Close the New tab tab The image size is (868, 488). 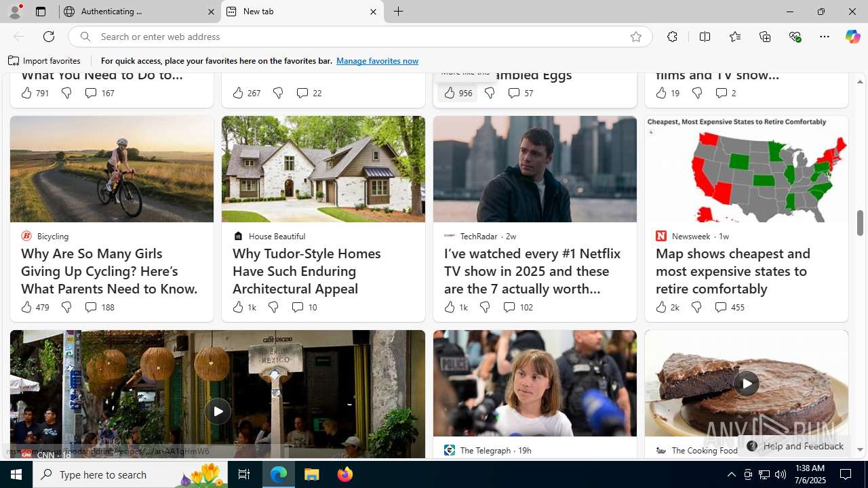click(x=373, y=12)
